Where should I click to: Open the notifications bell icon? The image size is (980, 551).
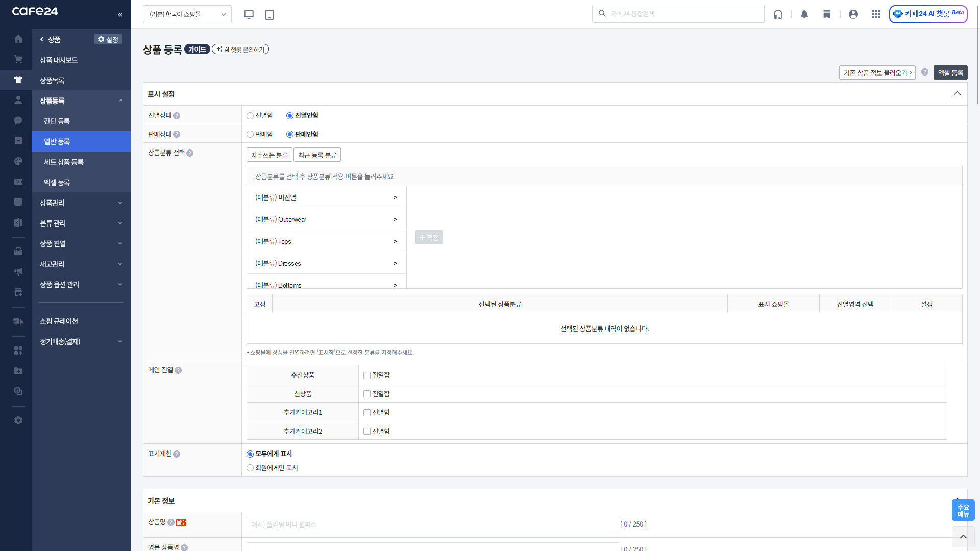[x=804, y=14]
